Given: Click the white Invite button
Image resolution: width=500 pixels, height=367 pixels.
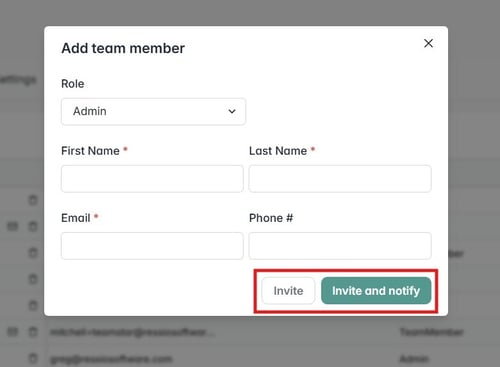Looking at the screenshot, I should pyautogui.click(x=288, y=291).
